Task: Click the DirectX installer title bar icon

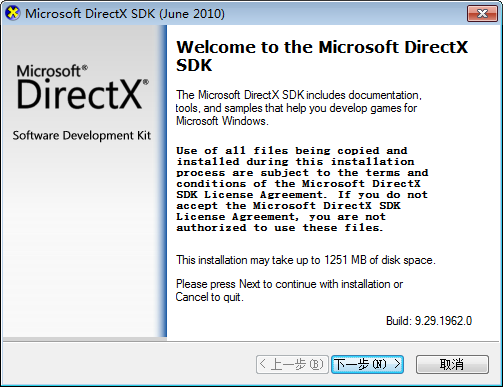Action: point(12,13)
